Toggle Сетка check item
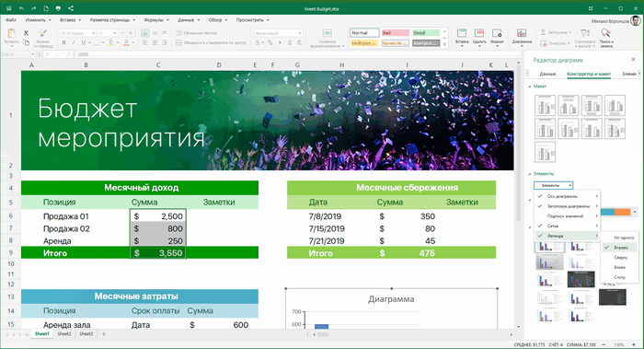This screenshot has height=349, width=644. [568, 226]
